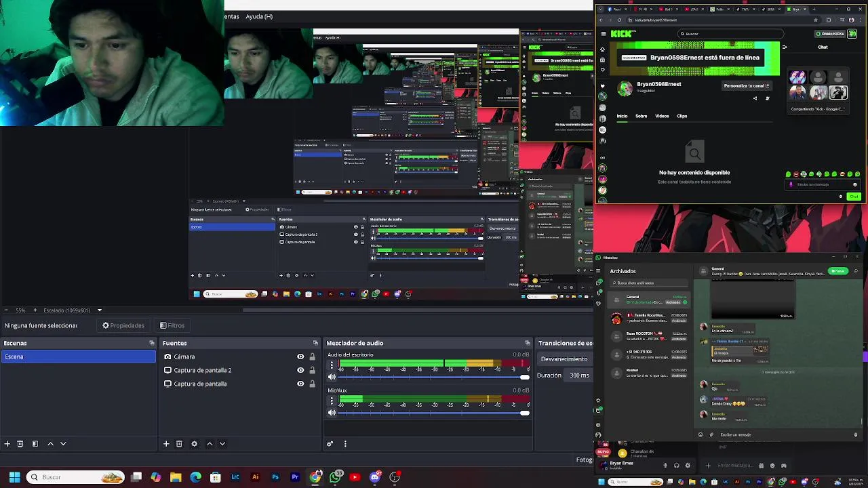Click Kick Buscar search field

click(x=731, y=34)
